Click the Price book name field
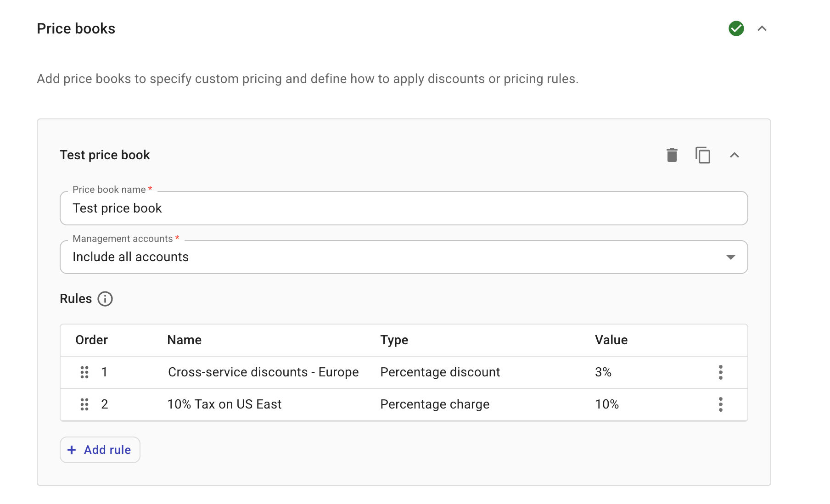 click(x=404, y=208)
